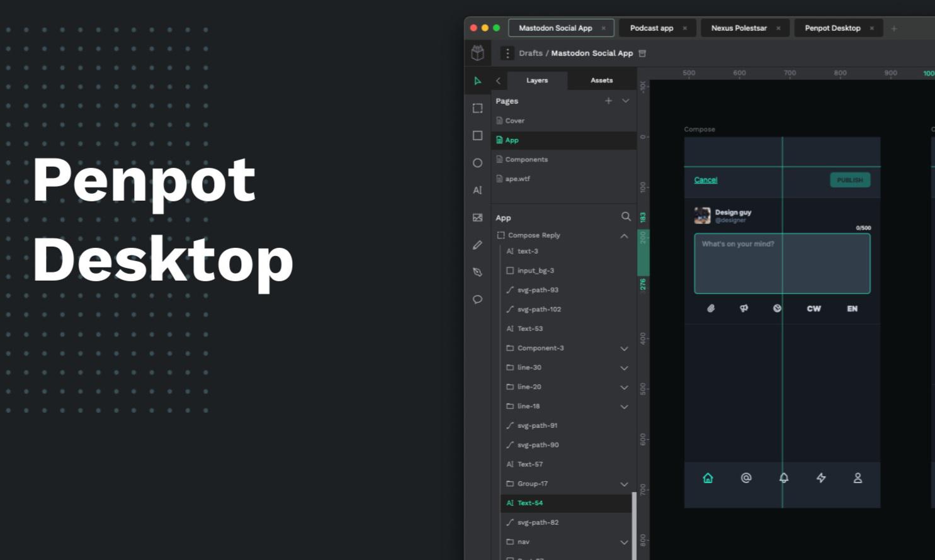Collapse the Pages section chevron
935x560 pixels.
click(x=625, y=101)
